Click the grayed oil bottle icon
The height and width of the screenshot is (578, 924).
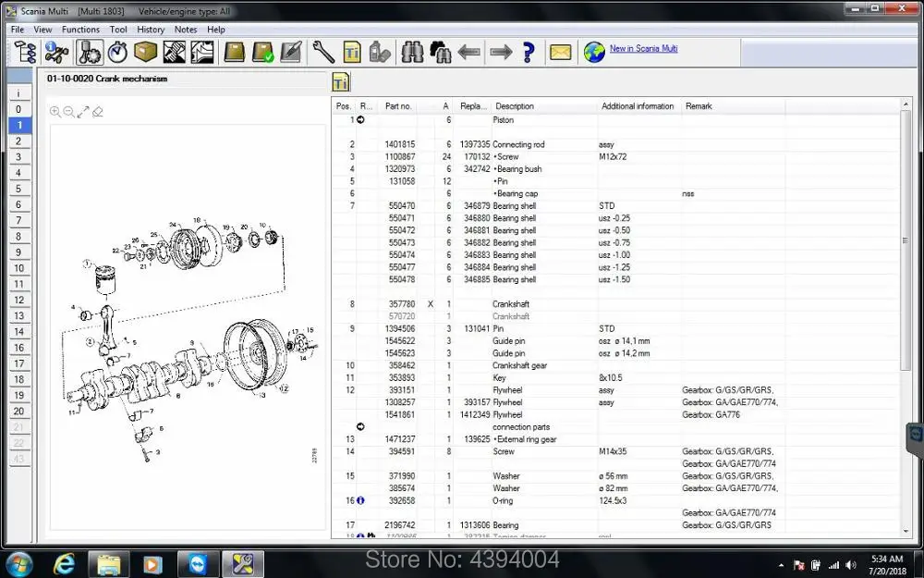pos(380,52)
